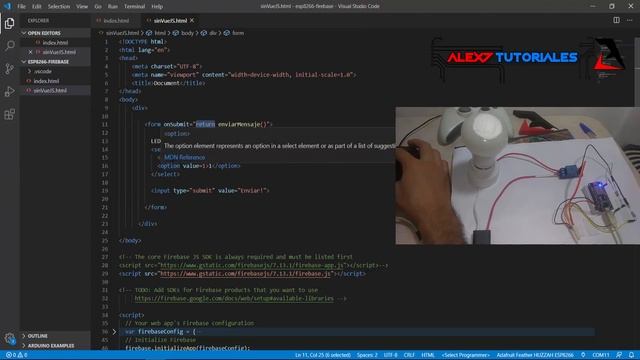Open the firebase-app.js URL on line 28

pyautogui.click(x=252, y=265)
